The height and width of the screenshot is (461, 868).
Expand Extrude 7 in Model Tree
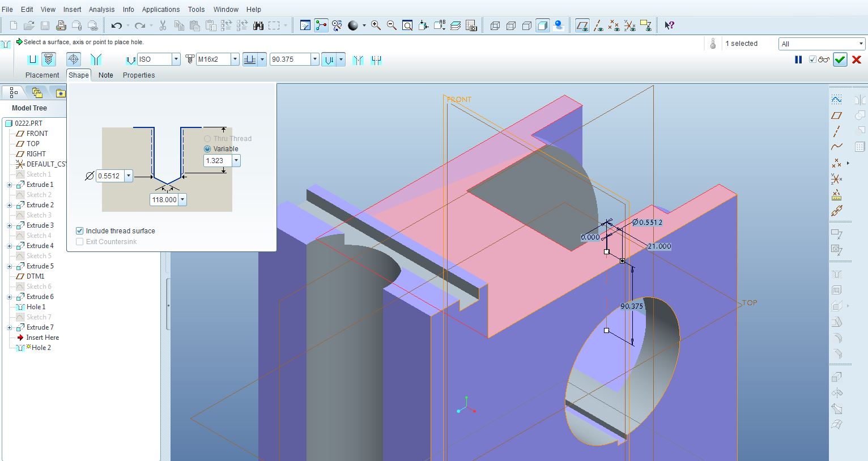[10, 328]
